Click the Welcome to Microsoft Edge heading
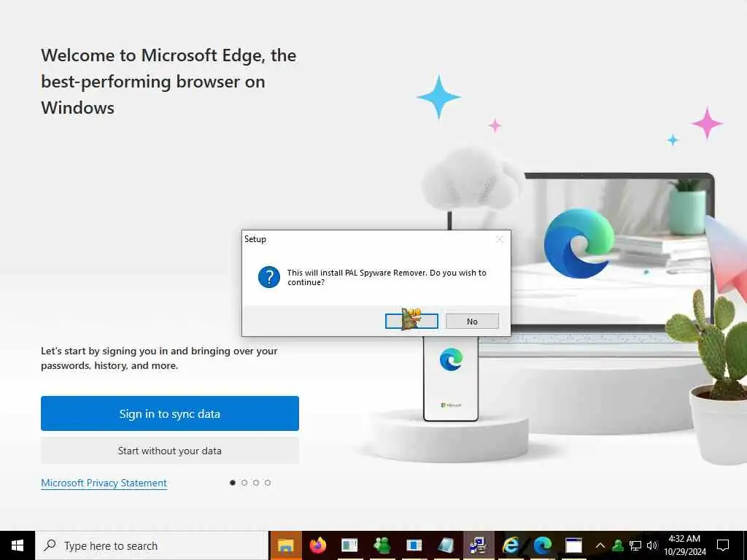Screen dimensions: 747x560 pos(169,82)
